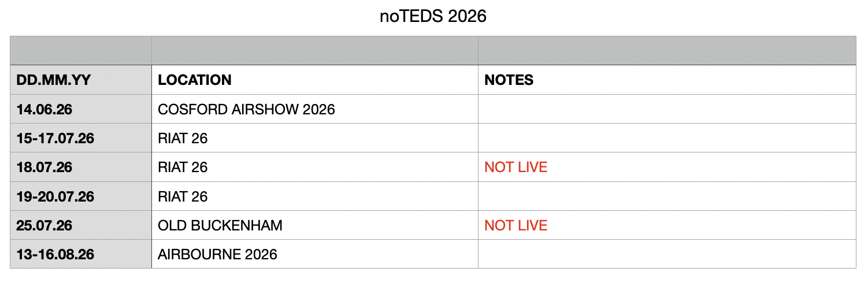Click the 18.07.26 date cell
Screen dimensions: 868x283
[x=44, y=167]
